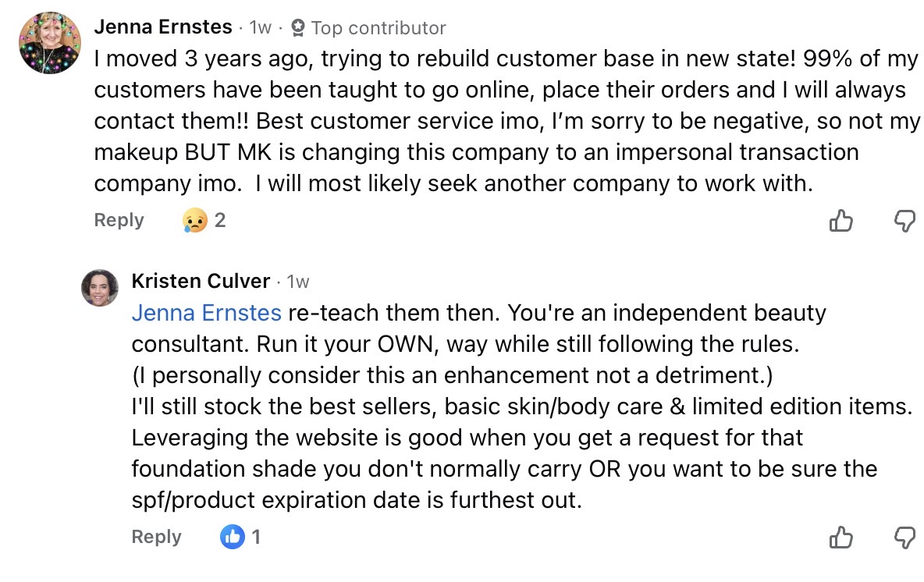924x582 pixels.
Task: Reply to Kristen Culver's comment
Action: click(x=156, y=537)
